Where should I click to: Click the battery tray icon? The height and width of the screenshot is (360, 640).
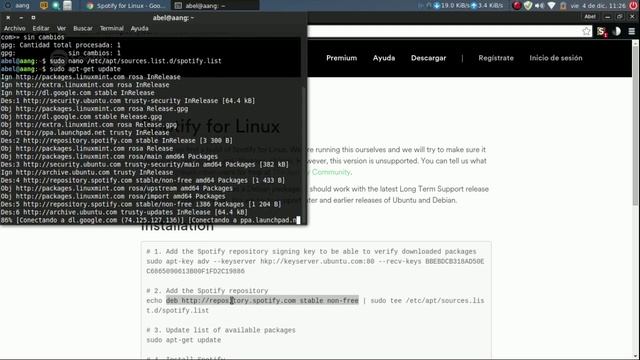click(563, 5)
